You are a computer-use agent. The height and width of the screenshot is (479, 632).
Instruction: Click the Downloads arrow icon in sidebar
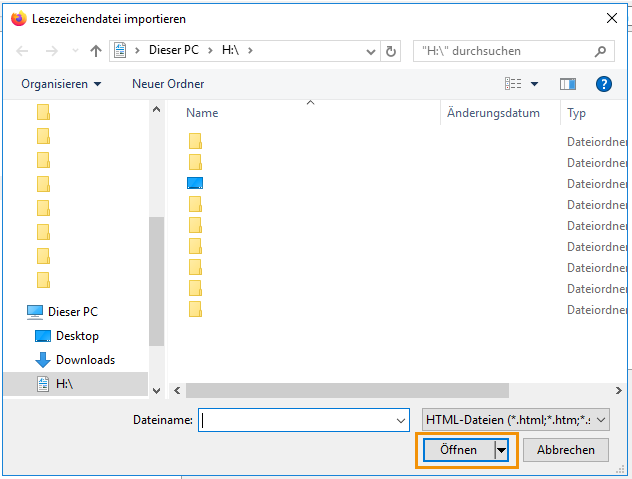43,360
